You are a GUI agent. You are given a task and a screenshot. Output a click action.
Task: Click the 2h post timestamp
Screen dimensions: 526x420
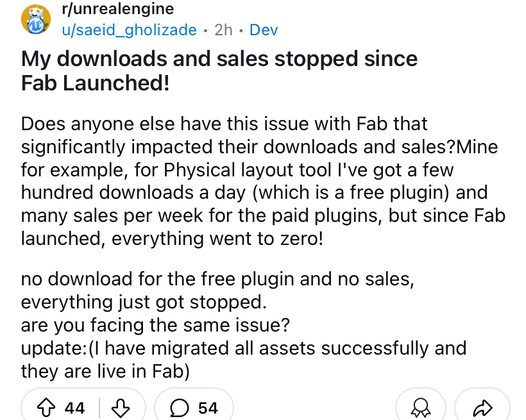223,30
